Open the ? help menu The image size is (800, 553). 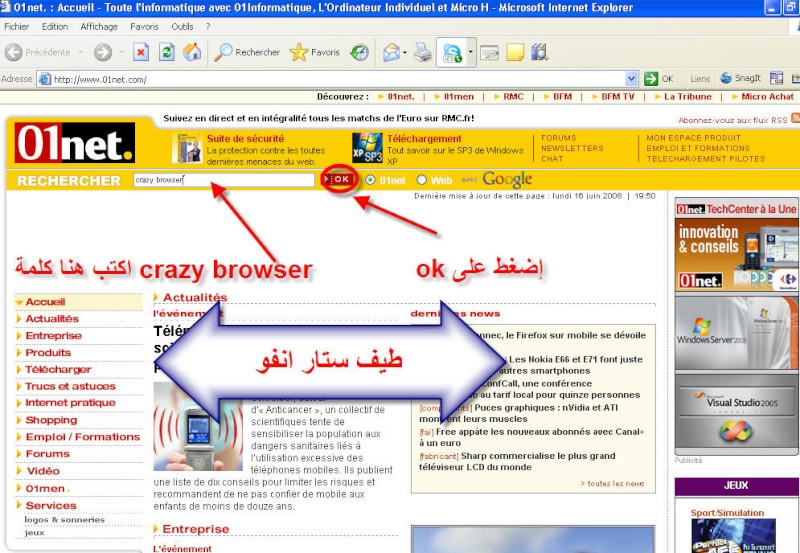click(208, 27)
